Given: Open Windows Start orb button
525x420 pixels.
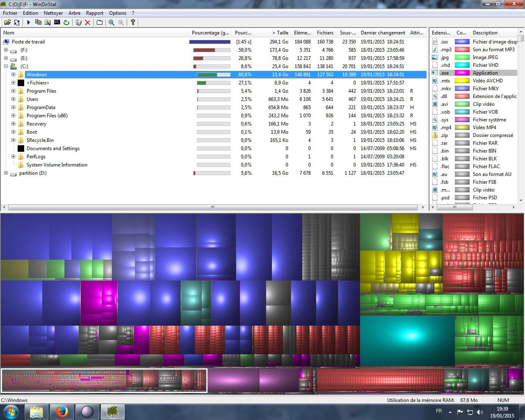Looking at the screenshot, I should click(11, 411).
